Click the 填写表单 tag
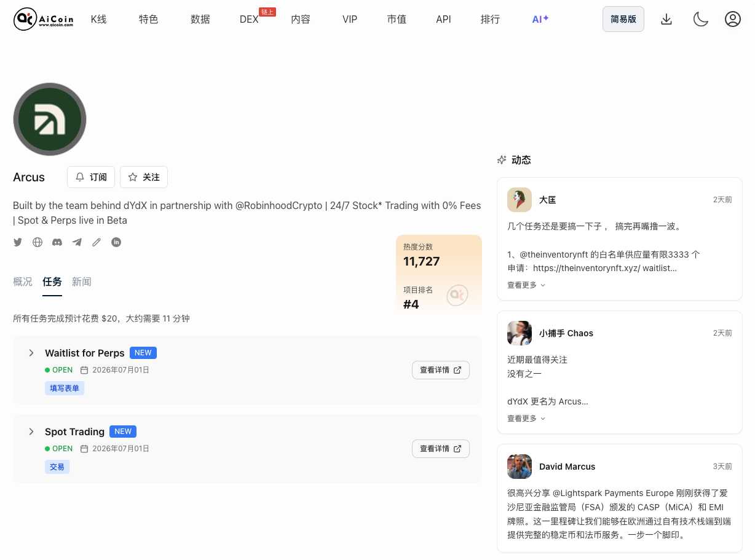The height and width of the screenshot is (560, 755). tap(65, 388)
